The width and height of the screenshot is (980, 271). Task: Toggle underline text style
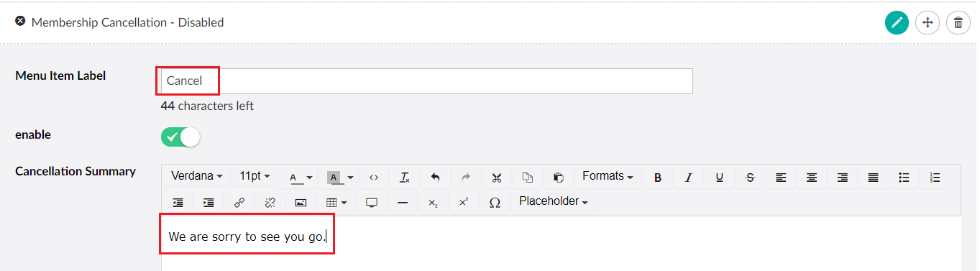719,178
